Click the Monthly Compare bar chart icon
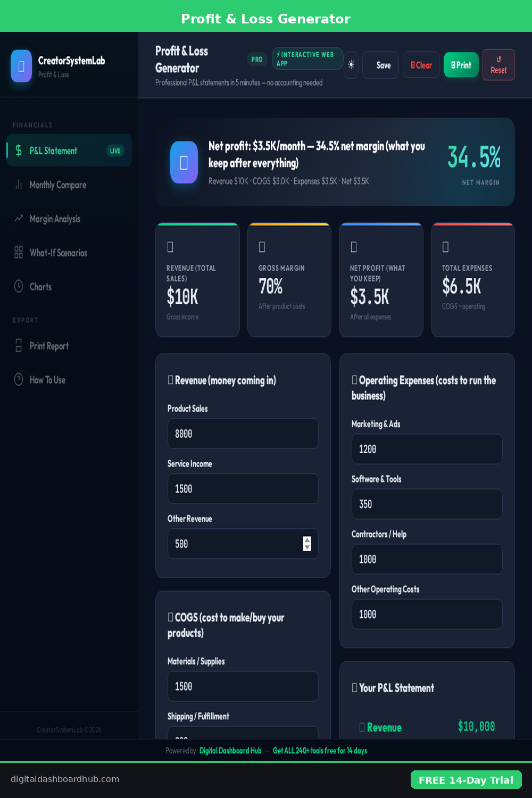This screenshot has height=798, width=532. [19, 185]
